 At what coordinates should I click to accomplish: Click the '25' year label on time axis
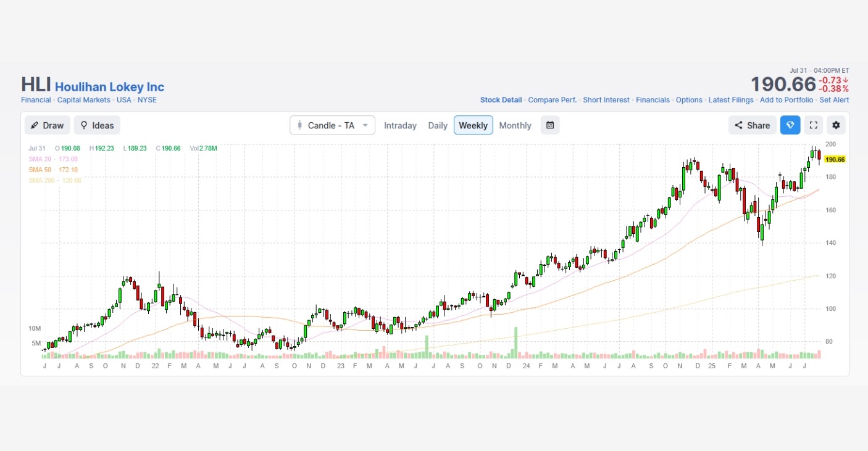(712, 366)
